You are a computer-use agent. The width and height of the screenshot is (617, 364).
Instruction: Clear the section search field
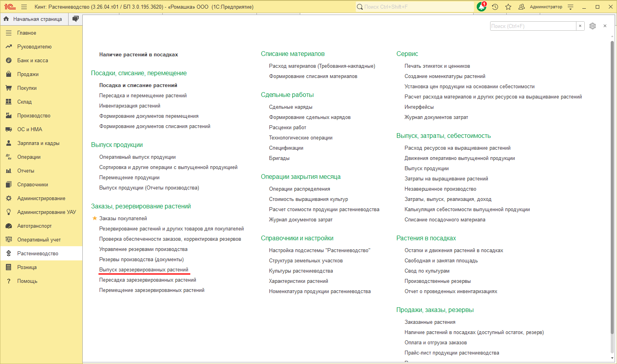point(580,26)
